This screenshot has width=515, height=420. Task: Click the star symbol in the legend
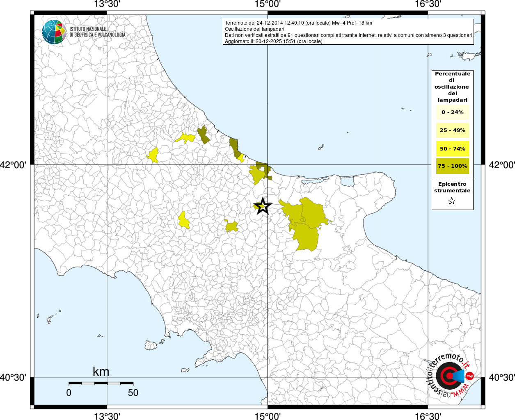pyautogui.click(x=452, y=201)
